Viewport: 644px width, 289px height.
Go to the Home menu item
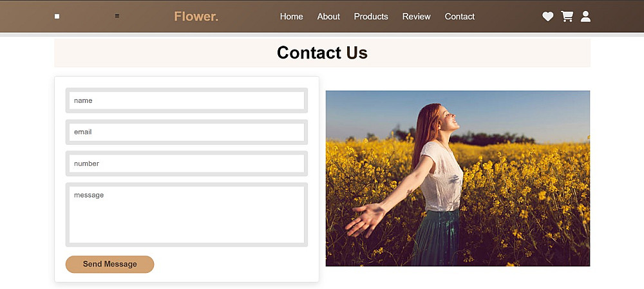(x=292, y=17)
